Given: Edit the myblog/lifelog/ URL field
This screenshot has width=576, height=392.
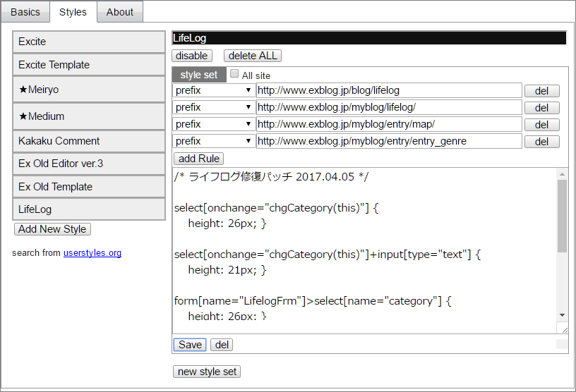Looking at the screenshot, I should 389,107.
